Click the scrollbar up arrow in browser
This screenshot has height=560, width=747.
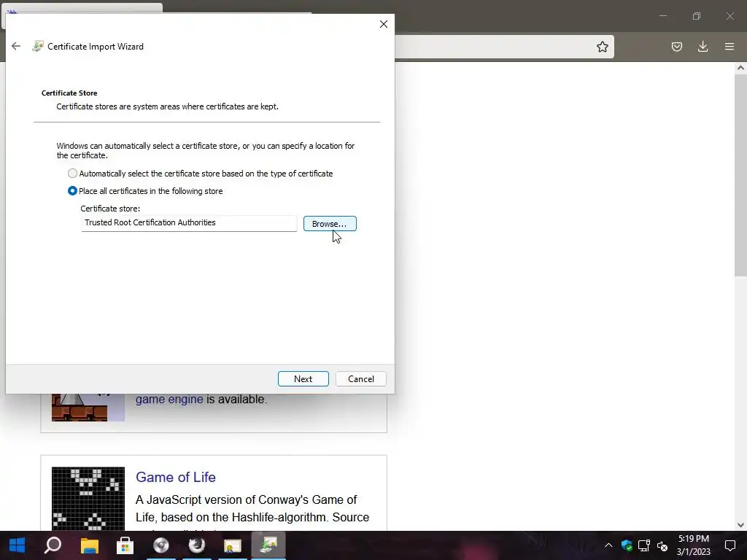[740, 68]
